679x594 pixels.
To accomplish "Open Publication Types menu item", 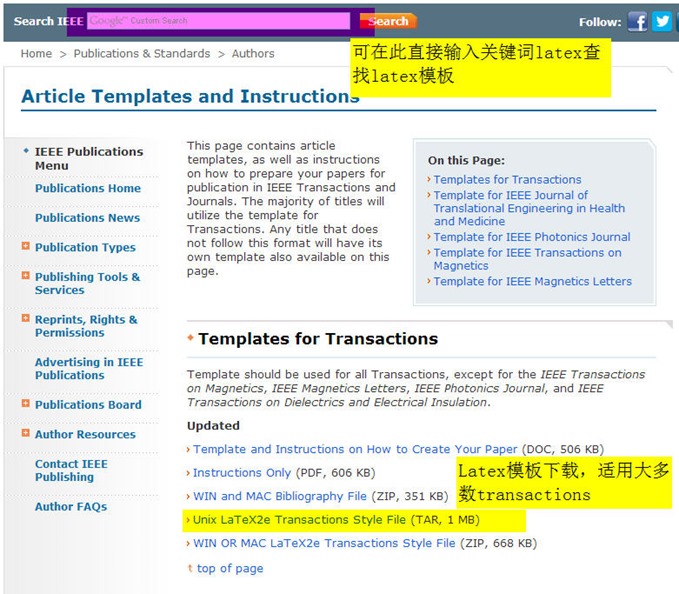I will tap(85, 248).
